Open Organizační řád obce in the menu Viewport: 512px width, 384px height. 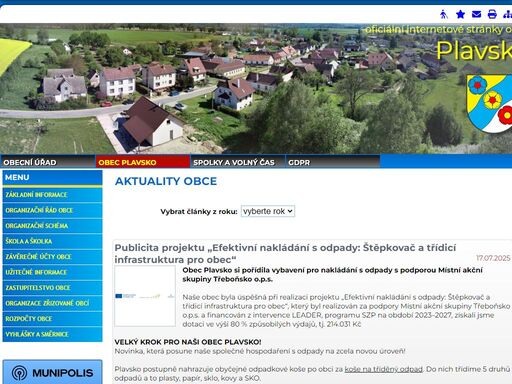point(52,210)
